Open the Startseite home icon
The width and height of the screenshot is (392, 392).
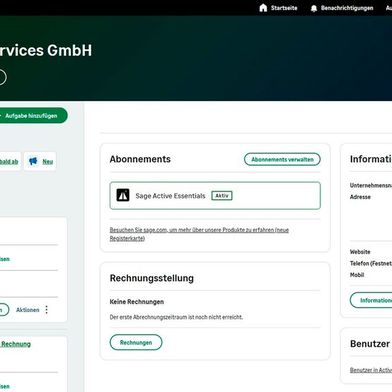[263, 8]
